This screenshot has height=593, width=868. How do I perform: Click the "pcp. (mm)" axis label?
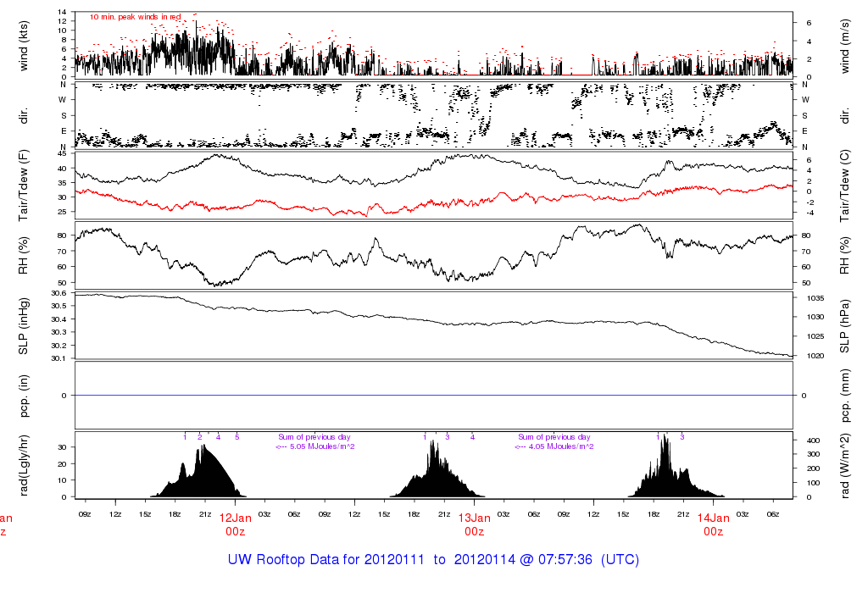click(845, 396)
